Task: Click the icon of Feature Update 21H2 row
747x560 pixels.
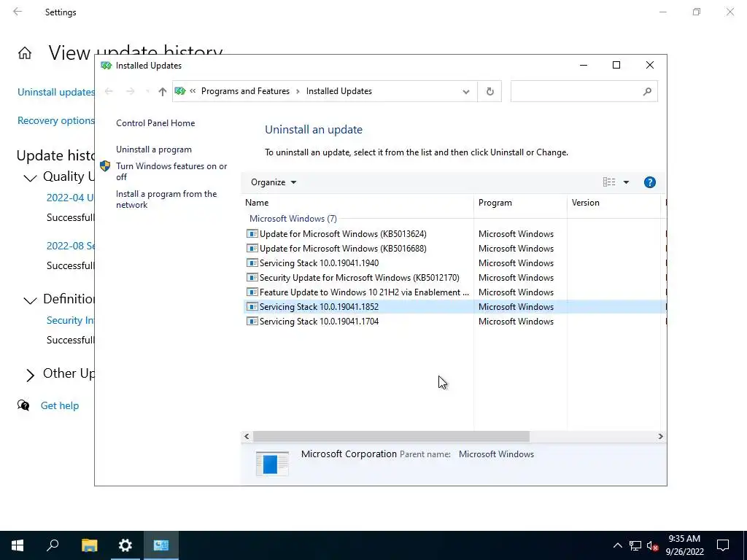Action: coord(252,292)
